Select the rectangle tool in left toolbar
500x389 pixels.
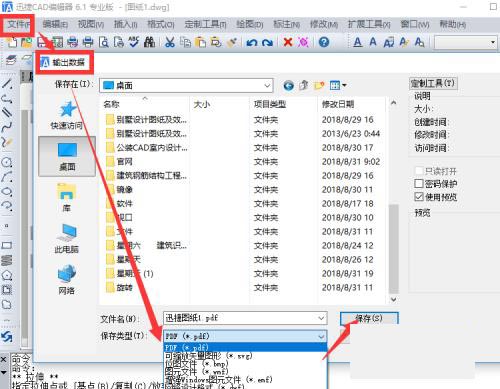point(7,246)
